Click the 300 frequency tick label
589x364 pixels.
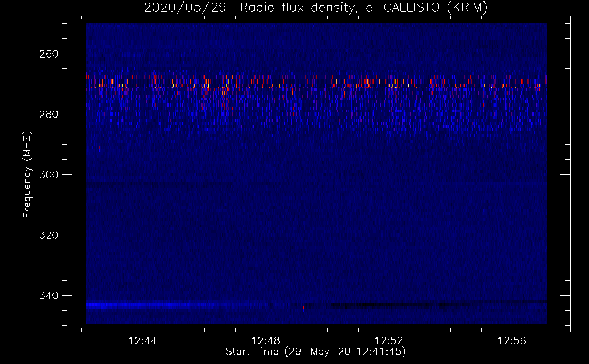(48, 175)
